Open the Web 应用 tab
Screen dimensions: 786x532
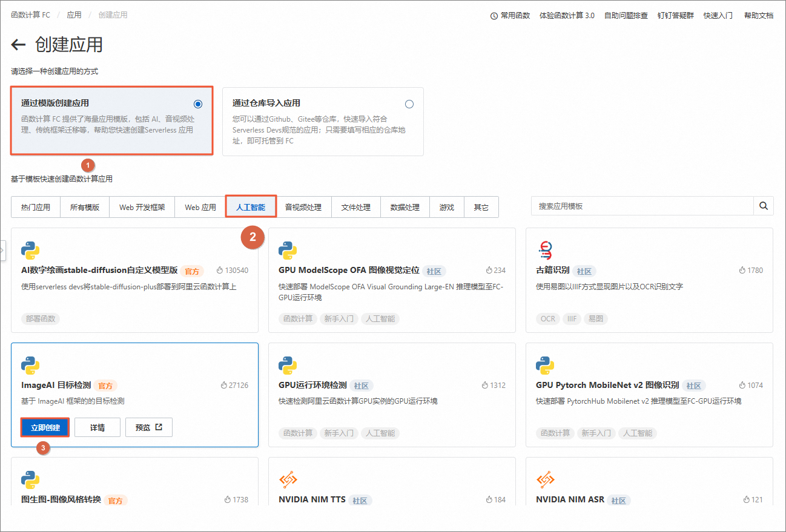pyautogui.click(x=200, y=207)
